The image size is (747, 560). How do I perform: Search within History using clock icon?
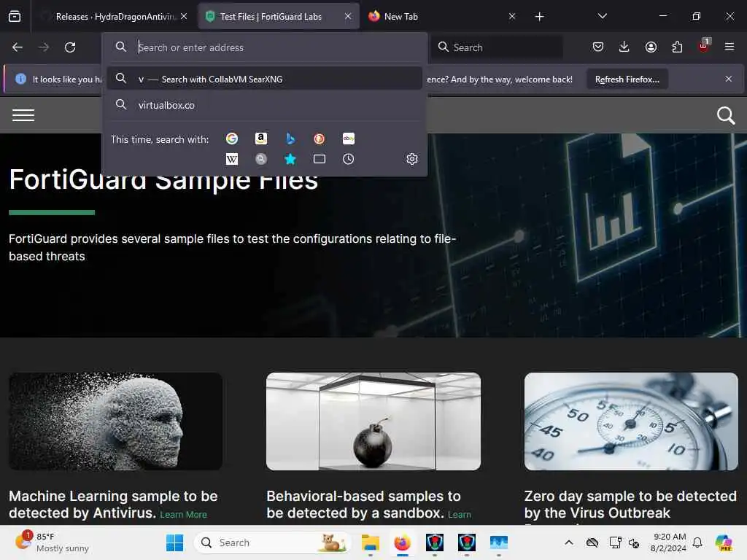pyautogui.click(x=348, y=159)
